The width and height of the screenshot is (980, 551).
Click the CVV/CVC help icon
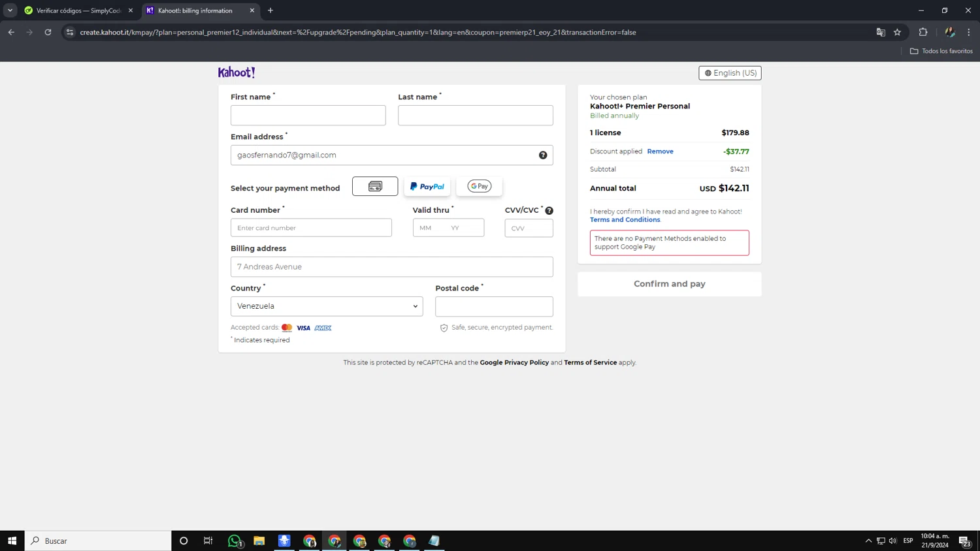click(x=549, y=211)
